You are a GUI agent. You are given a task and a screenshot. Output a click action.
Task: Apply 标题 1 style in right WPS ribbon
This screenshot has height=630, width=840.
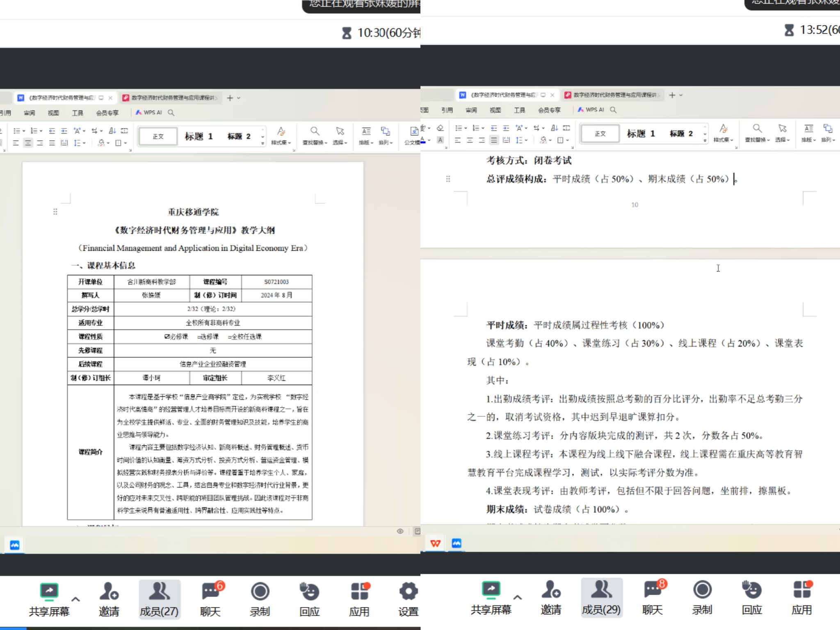(x=641, y=133)
